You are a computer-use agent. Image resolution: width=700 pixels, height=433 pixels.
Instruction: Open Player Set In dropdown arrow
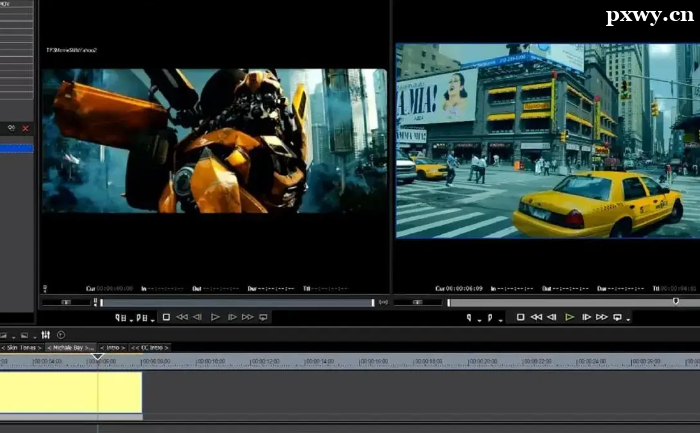[131, 320]
